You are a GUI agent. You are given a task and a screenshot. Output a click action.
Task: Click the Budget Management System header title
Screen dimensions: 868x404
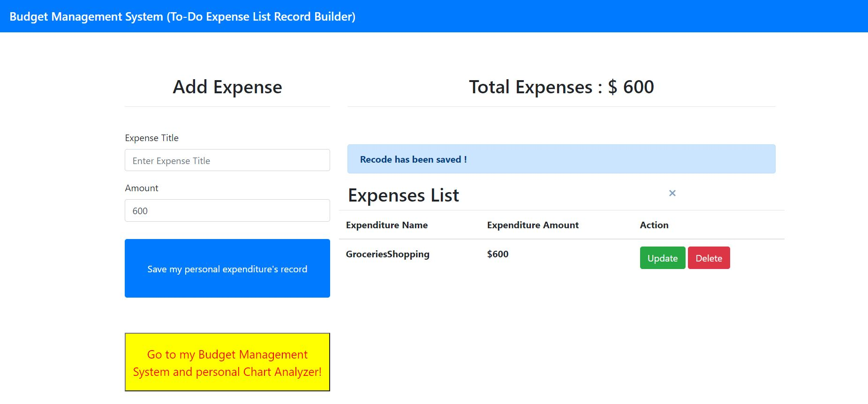tap(182, 16)
